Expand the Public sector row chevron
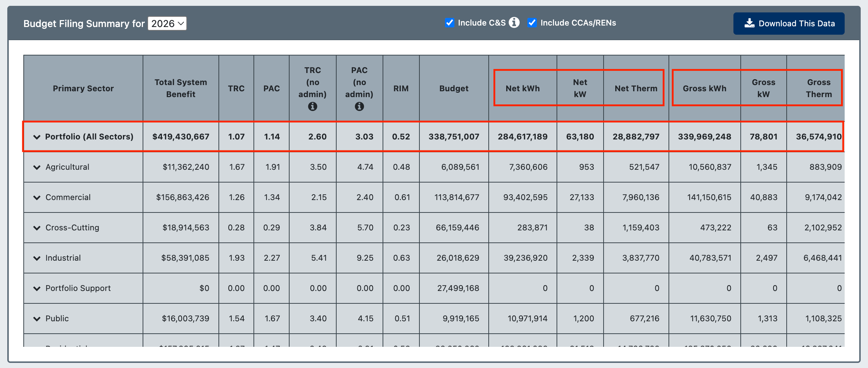 [37, 319]
